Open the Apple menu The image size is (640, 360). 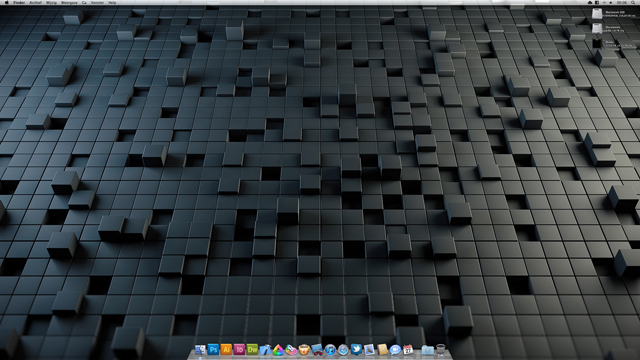coord(6,2)
